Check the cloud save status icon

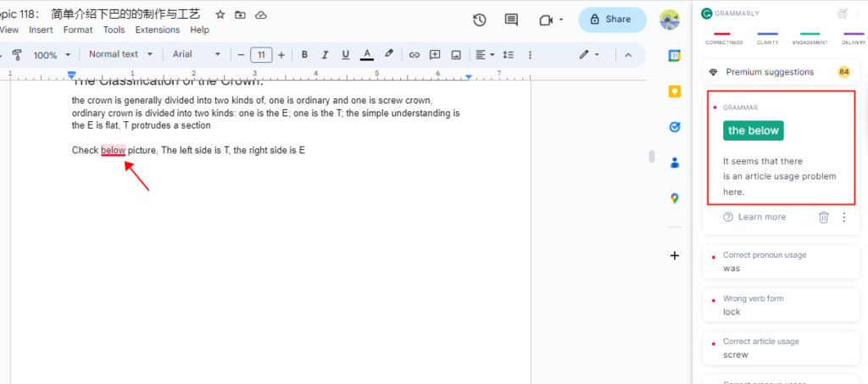tap(261, 15)
